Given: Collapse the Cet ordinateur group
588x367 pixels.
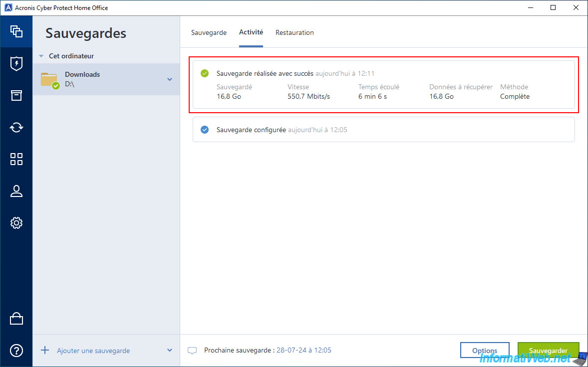Looking at the screenshot, I should click(41, 56).
